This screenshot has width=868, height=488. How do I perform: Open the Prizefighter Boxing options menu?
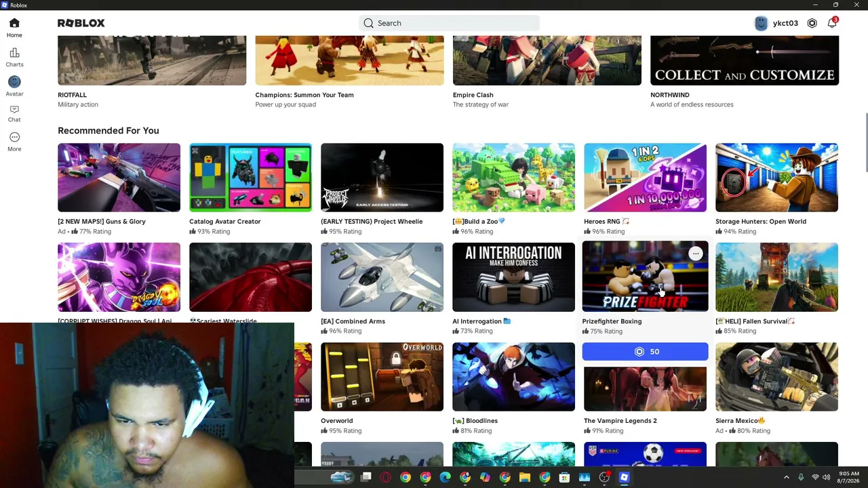(x=695, y=253)
